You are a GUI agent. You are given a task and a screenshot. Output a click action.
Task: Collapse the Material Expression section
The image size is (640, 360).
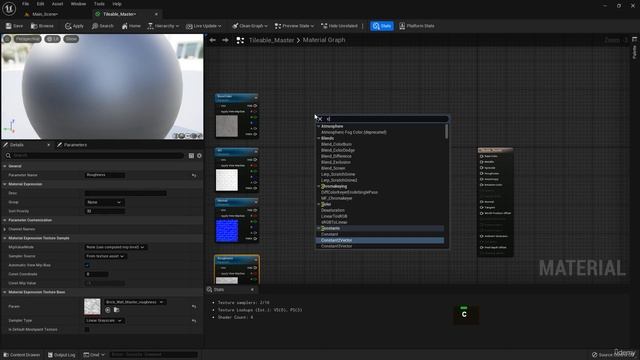(x=5, y=184)
